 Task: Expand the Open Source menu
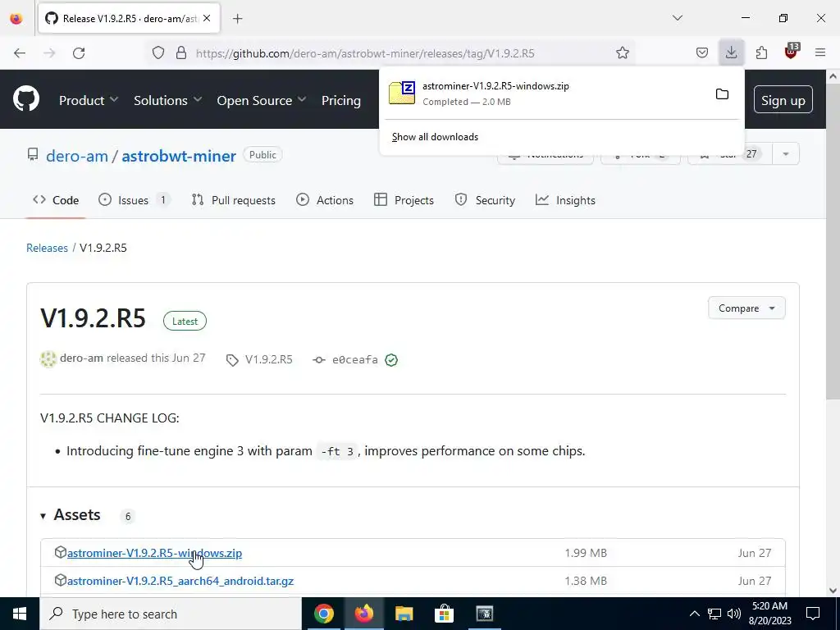pos(262,100)
